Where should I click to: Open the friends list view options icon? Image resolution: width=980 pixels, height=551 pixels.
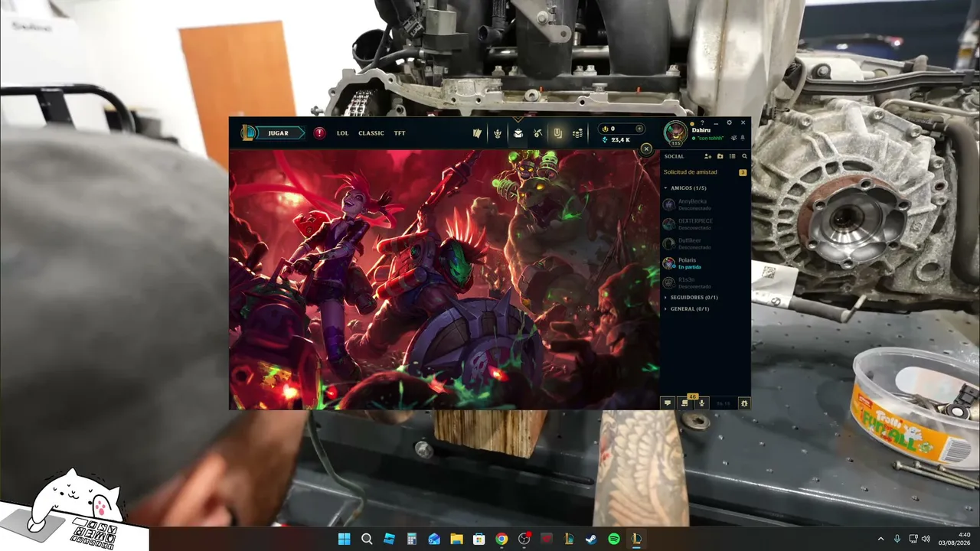pos(732,156)
